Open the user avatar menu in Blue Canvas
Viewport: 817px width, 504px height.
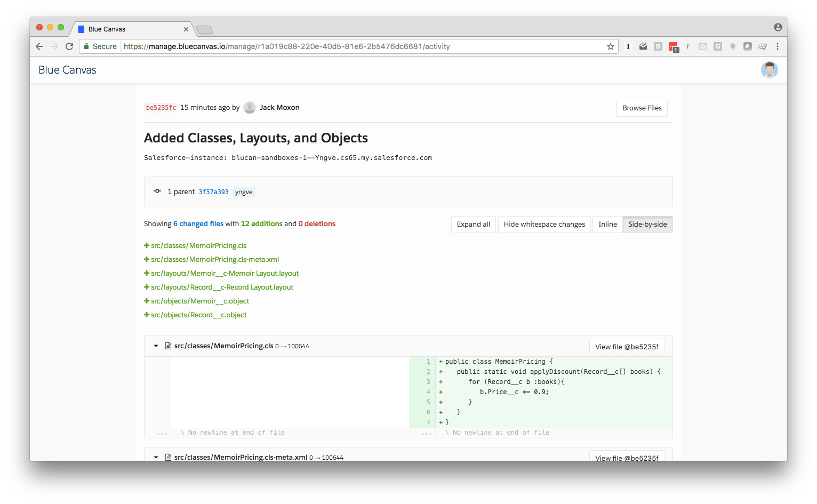(770, 70)
